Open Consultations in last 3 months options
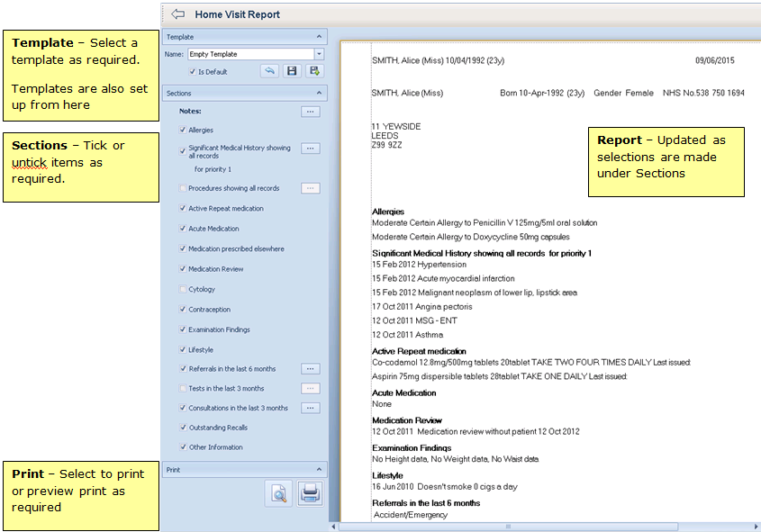The height and width of the screenshot is (532, 761). point(310,408)
